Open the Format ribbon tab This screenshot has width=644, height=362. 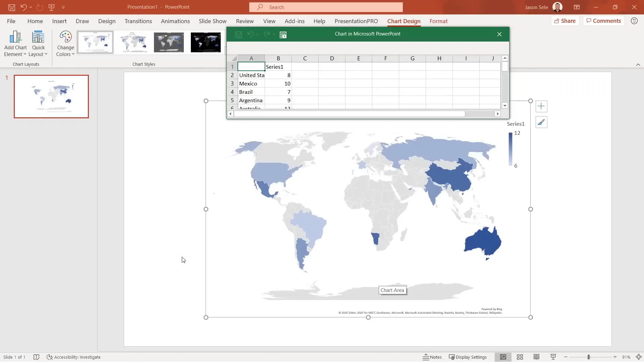438,21
